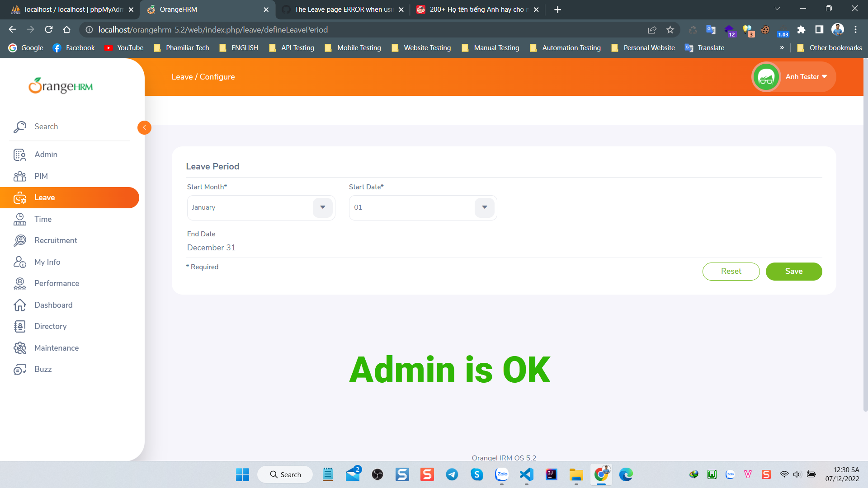Open the Time module icon
868x488 pixels.
[x=19, y=219]
